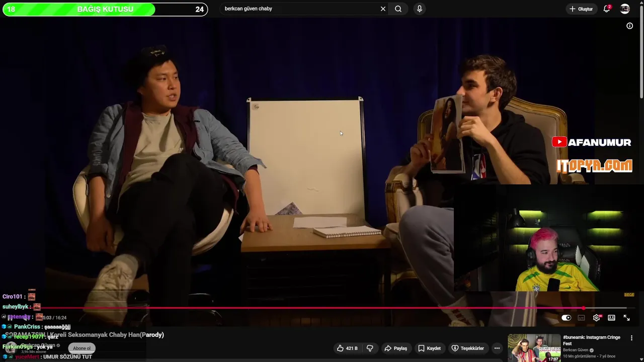This screenshot has height=362, width=644.
Task: Enter fullscreen mode
Action: (x=626, y=318)
